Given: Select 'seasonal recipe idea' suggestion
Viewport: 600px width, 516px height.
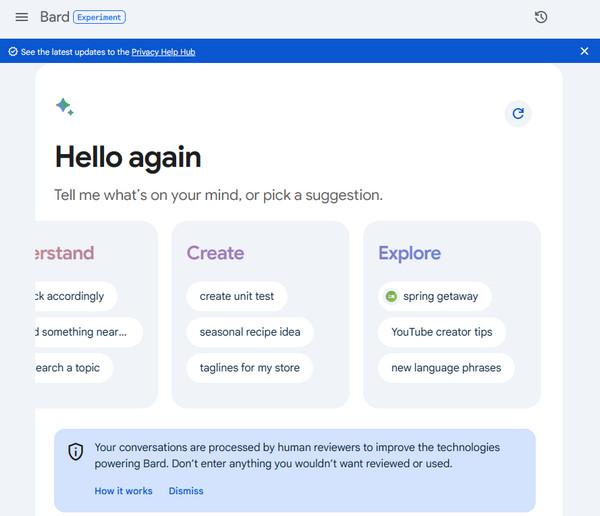Looking at the screenshot, I should coord(250,332).
